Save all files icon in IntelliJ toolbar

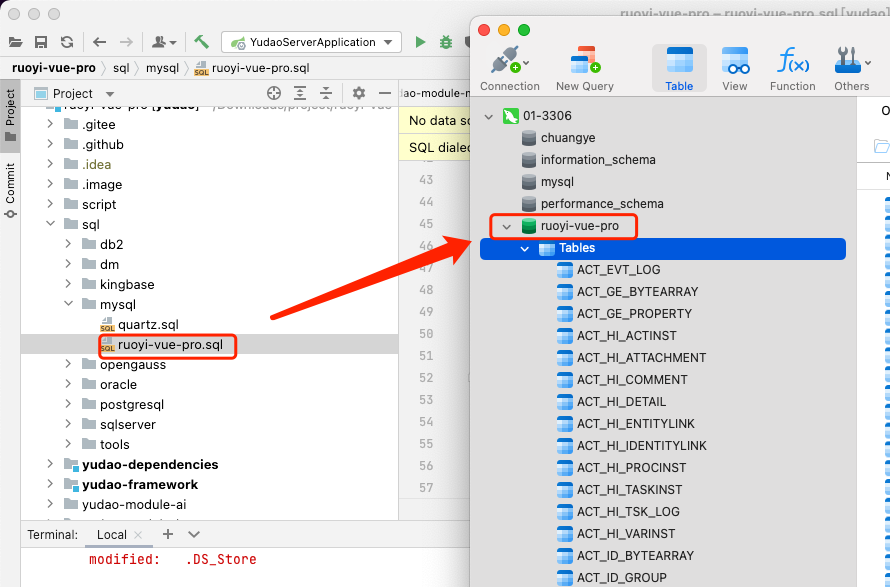(41, 42)
